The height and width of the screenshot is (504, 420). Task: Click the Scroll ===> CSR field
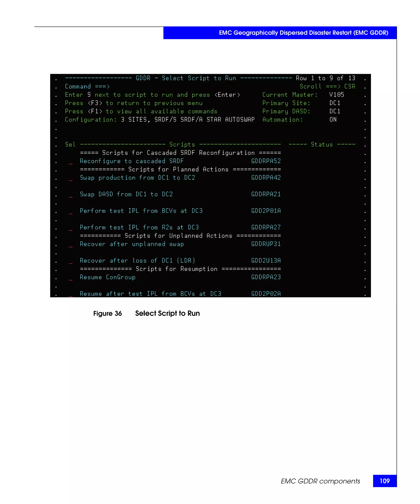click(327, 86)
